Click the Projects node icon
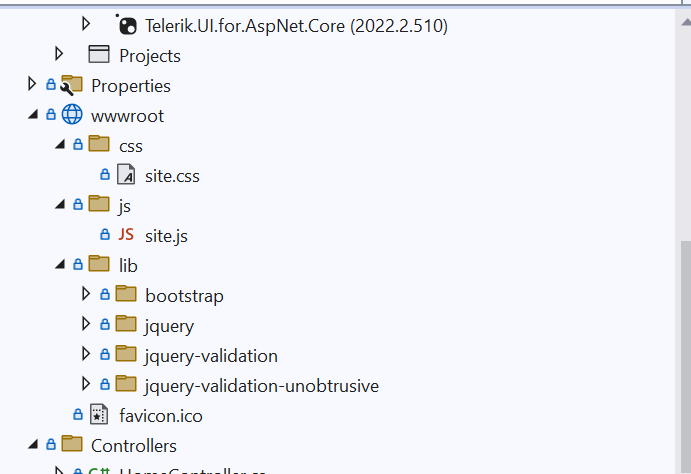The image size is (691, 474). click(99, 55)
